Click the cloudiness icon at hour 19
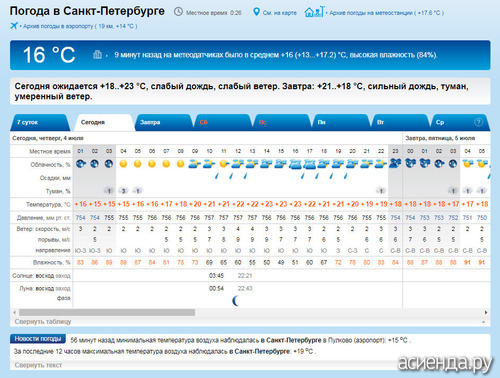This screenshot has height=378, width=500. click(338, 164)
